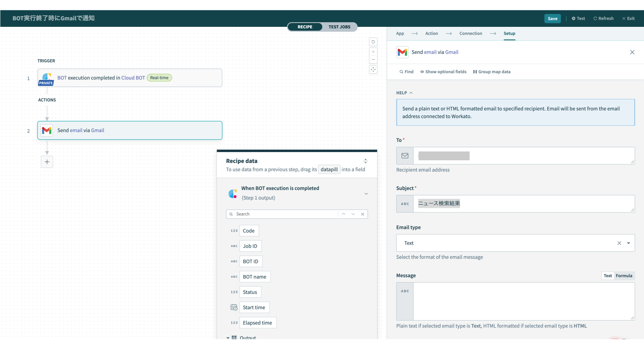Image resolution: width=644 pixels, height=347 pixels.
Task: Click the Gmail link in setup header
Action: tap(452, 52)
